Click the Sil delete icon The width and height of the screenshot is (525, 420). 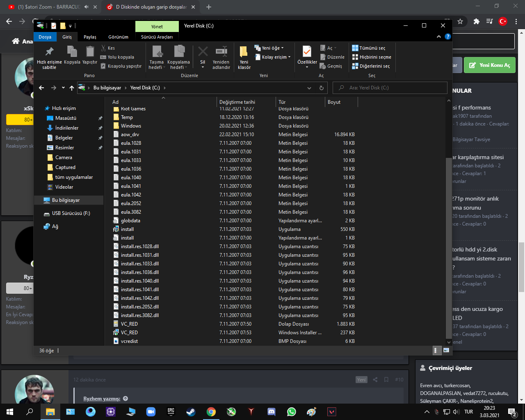(203, 52)
